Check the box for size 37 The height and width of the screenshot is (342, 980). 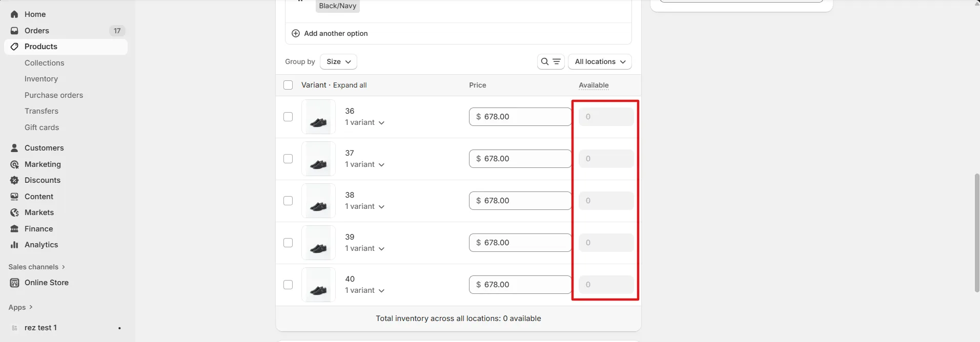(288, 159)
